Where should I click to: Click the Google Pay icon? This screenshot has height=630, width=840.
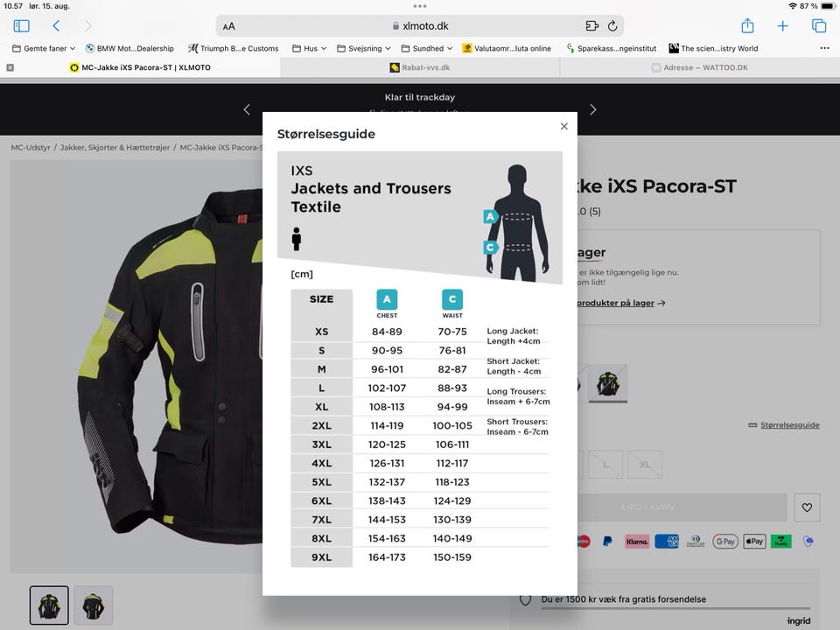click(725, 542)
